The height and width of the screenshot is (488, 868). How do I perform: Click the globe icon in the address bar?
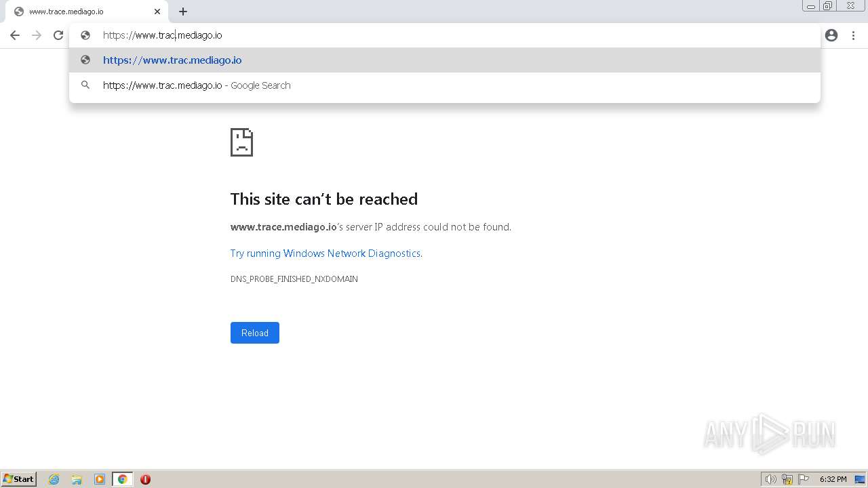(x=85, y=35)
